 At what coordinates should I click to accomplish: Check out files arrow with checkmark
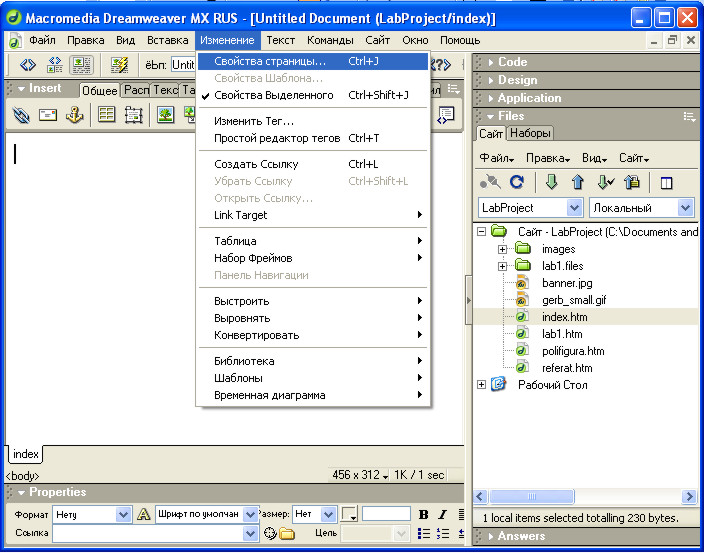coord(605,182)
